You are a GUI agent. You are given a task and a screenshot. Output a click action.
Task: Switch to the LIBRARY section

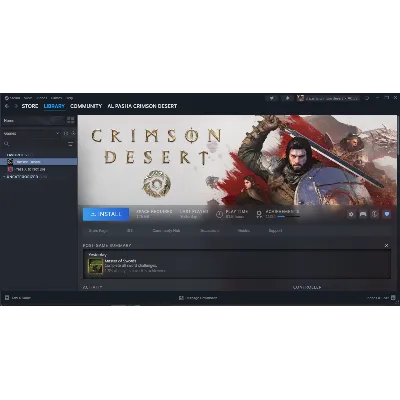pos(54,106)
